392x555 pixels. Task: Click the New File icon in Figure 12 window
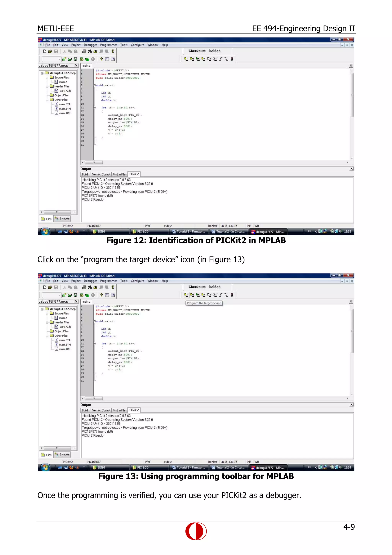point(45,51)
